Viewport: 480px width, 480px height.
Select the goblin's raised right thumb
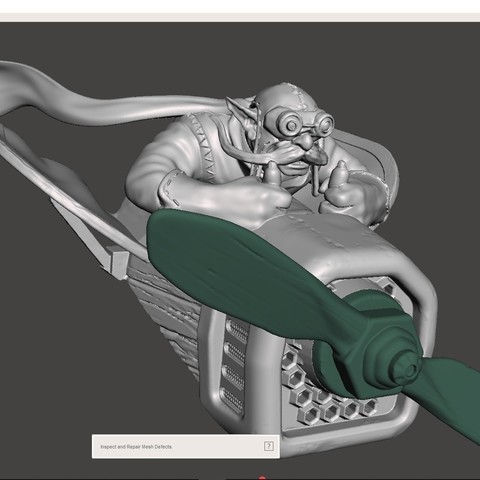pos(341,173)
